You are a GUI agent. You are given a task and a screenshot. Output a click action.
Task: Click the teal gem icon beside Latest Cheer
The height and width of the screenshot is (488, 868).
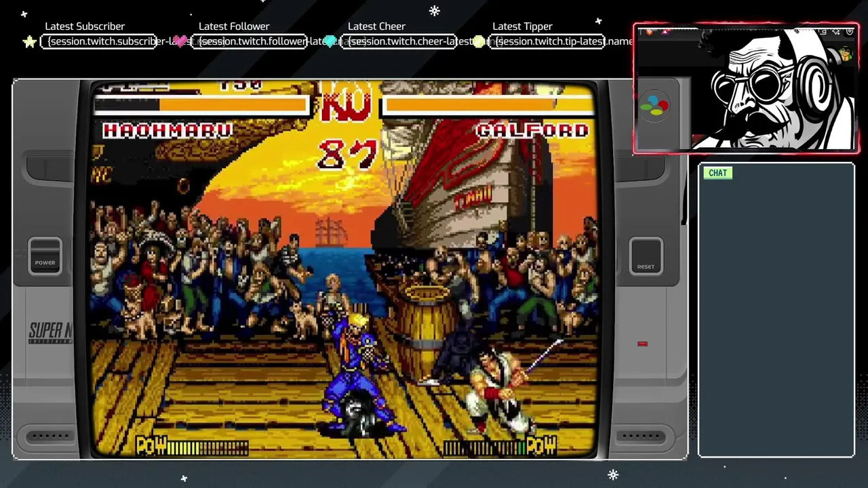332,41
